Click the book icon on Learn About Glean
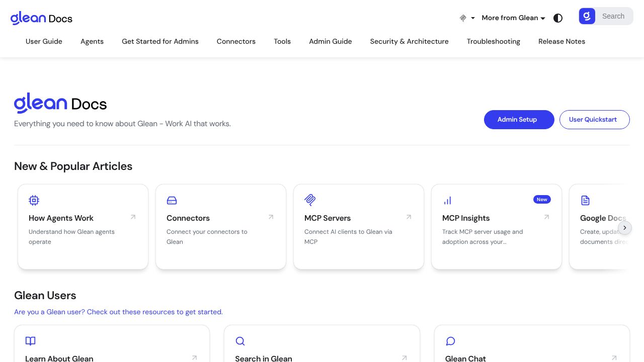The width and height of the screenshot is (644, 362). [x=31, y=341]
